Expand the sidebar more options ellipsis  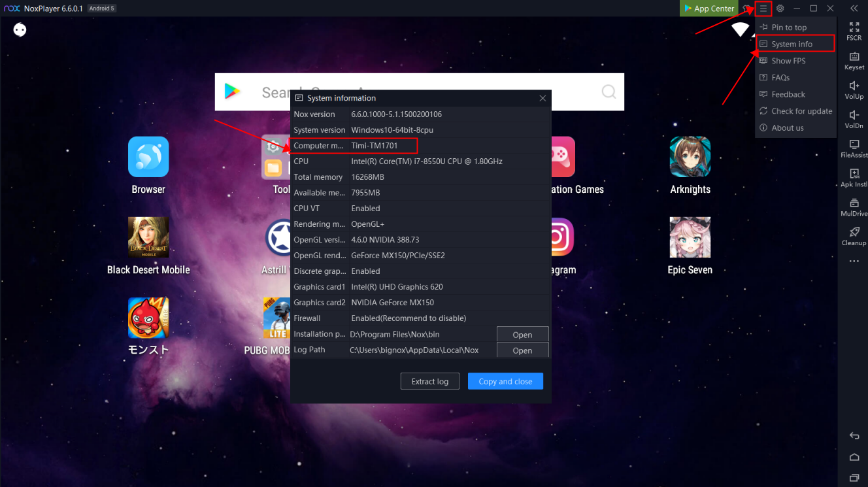[x=854, y=261]
